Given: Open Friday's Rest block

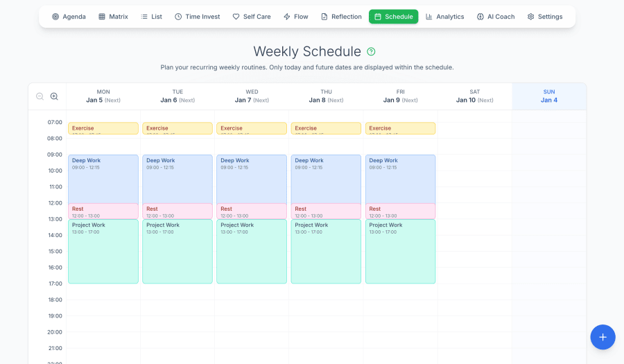Looking at the screenshot, I should click(400, 211).
